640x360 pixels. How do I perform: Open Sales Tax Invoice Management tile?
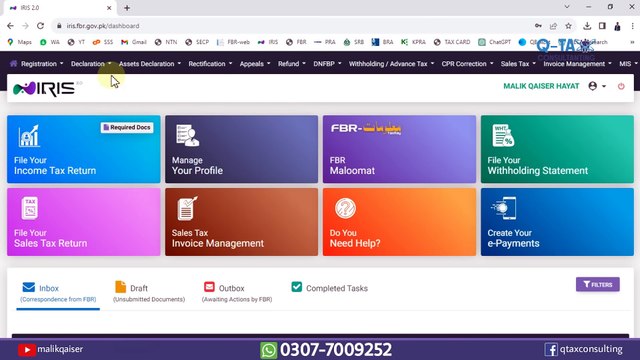point(241,222)
